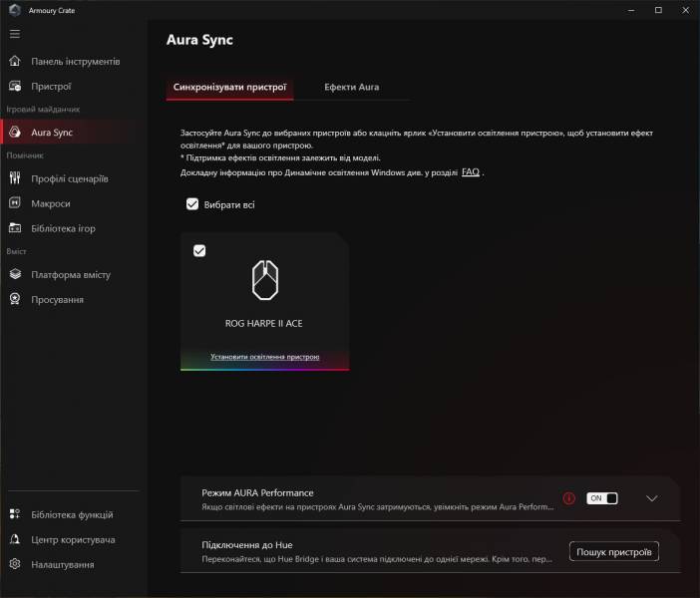Click the Режим AURA Performance title
The width and height of the screenshot is (700, 598).
pos(257,492)
